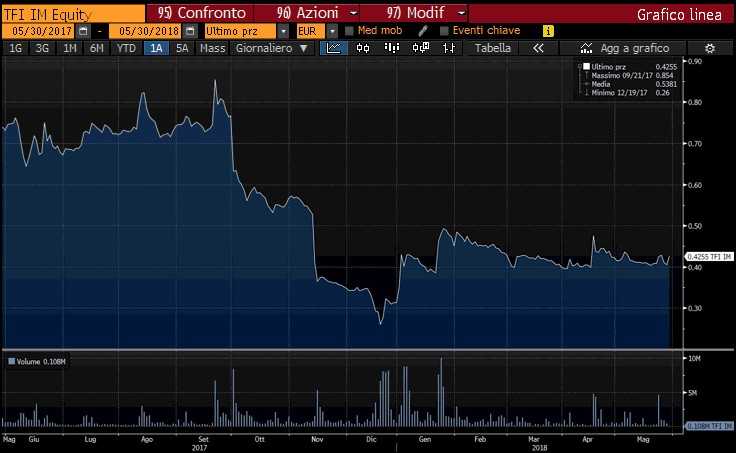Select the line chart type icon
Viewport: 736px width, 453px height.
tap(334, 48)
